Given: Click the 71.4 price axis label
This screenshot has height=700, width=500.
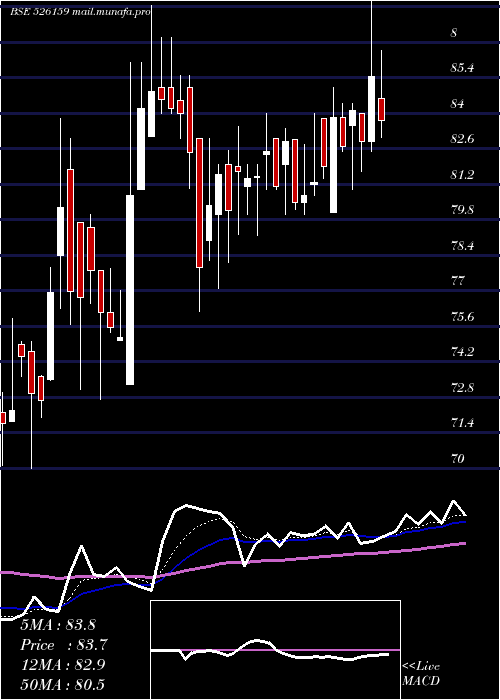Looking at the screenshot, I should click(x=462, y=422).
